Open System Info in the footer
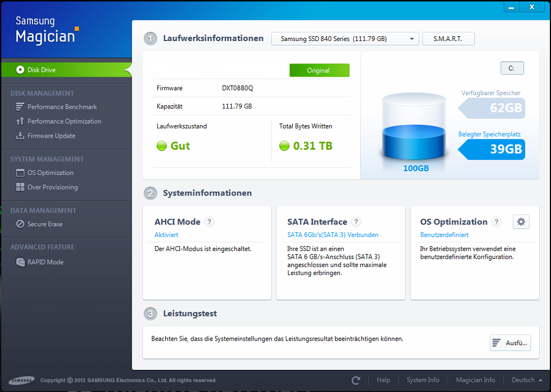 tap(423, 380)
